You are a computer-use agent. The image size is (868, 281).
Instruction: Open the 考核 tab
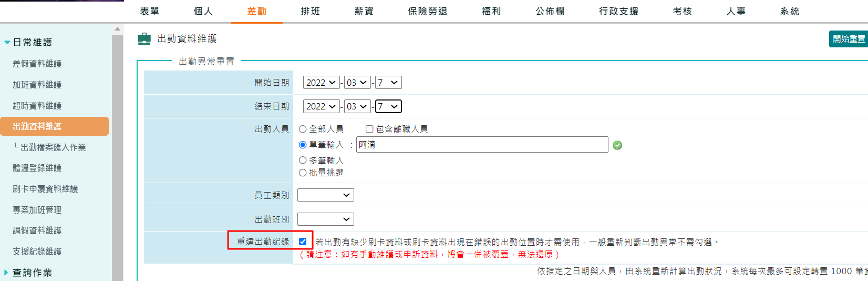click(683, 11)
